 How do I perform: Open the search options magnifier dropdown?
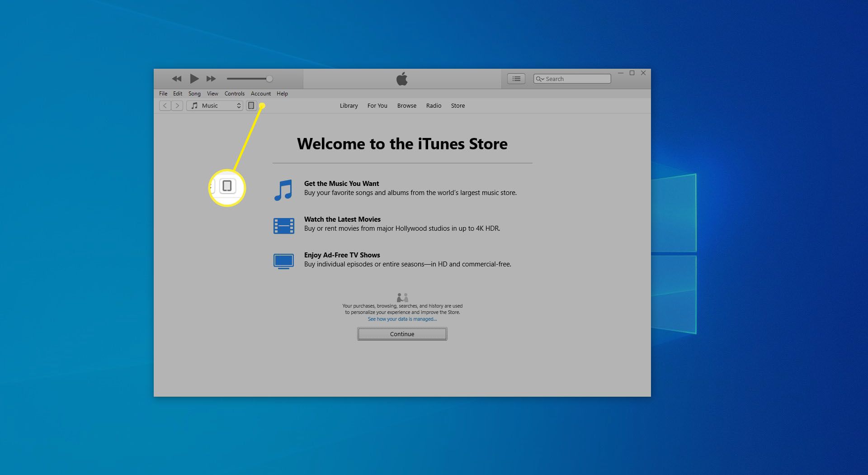tap(540, 79)
